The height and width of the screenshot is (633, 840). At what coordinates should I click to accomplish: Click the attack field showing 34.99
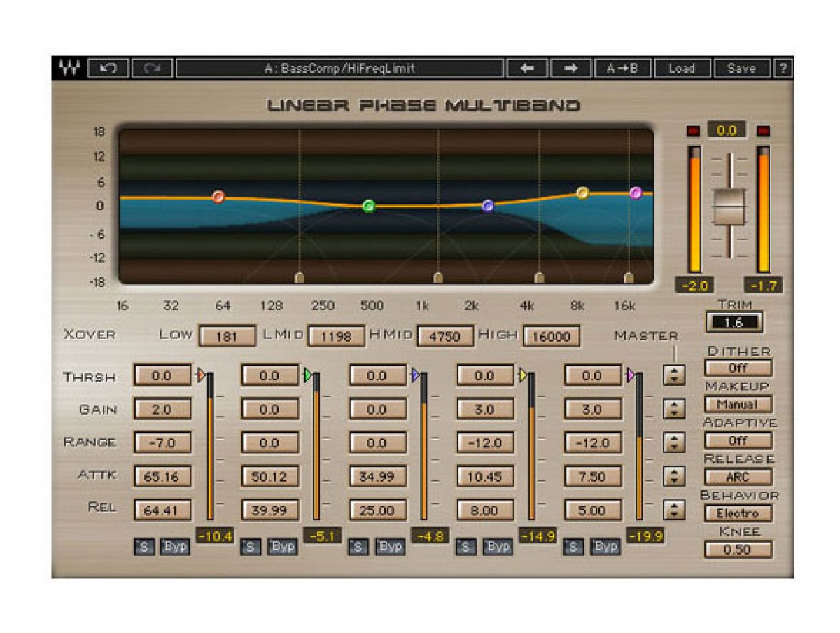[x=377, y=477]
